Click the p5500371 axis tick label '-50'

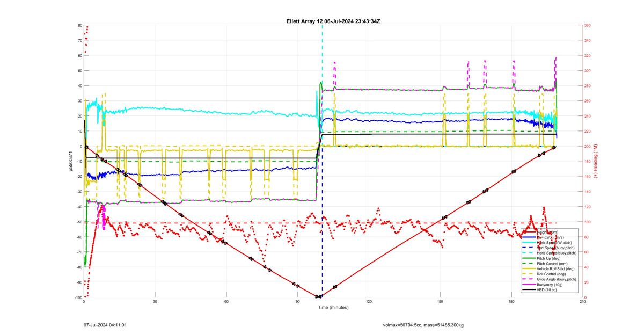click(78, 222)
